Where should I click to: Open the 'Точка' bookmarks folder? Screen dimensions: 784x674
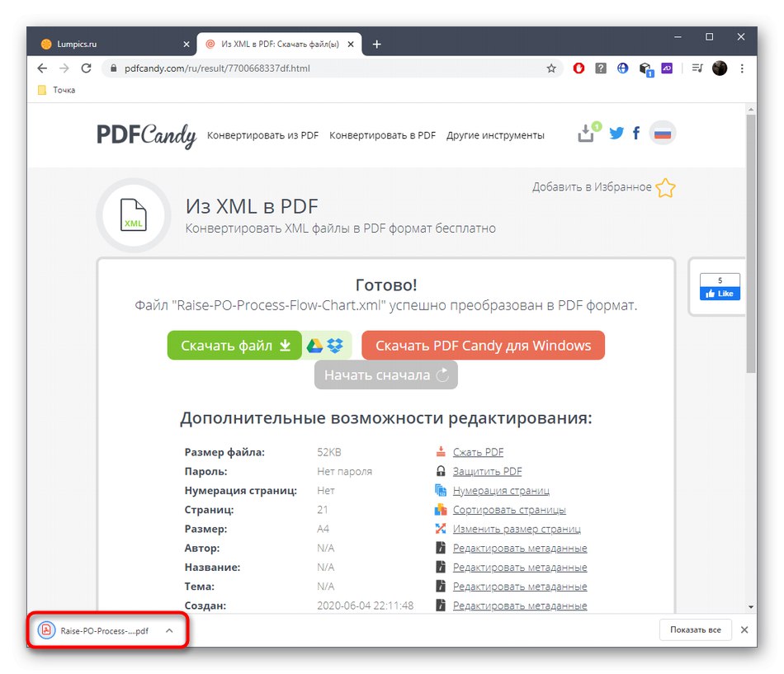pyautogui.click(x=56, y=90)
